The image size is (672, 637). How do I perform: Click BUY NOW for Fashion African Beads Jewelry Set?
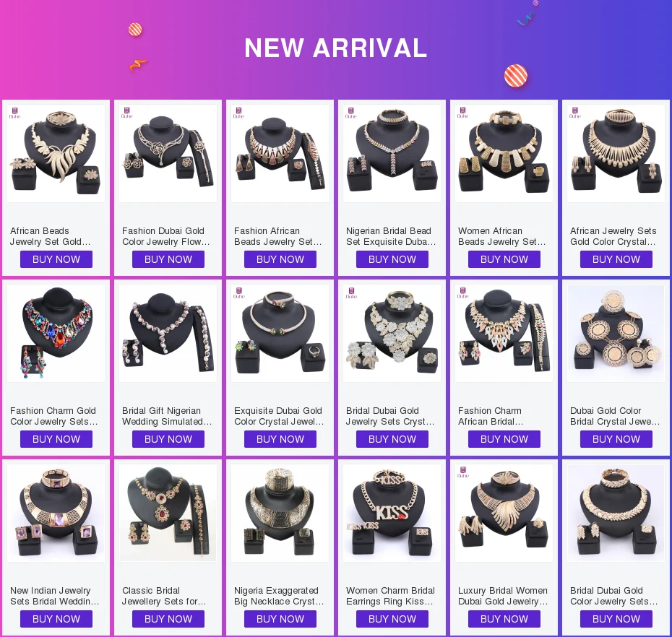pos(280,259)
